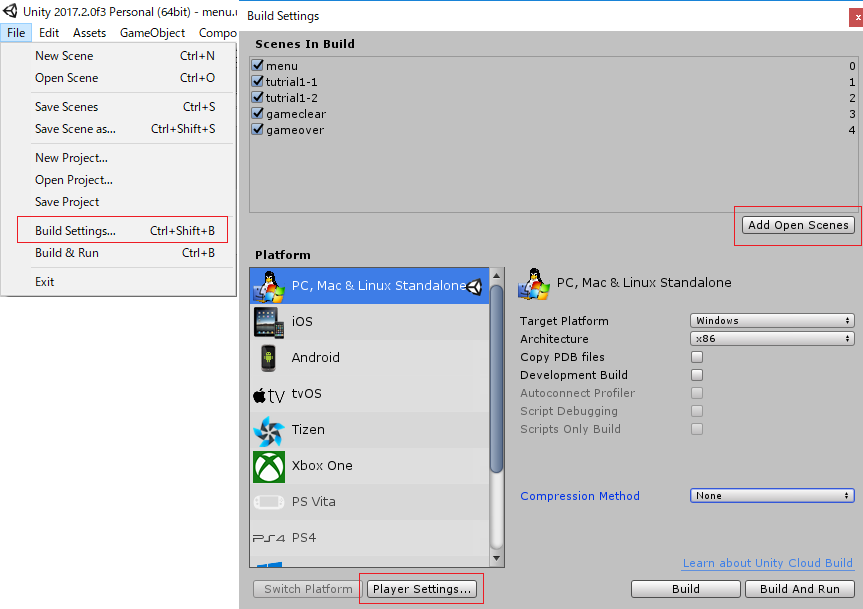Click the Android phone icon in platform list
This screenshot has width=863, height=609.
click(268, 358)
